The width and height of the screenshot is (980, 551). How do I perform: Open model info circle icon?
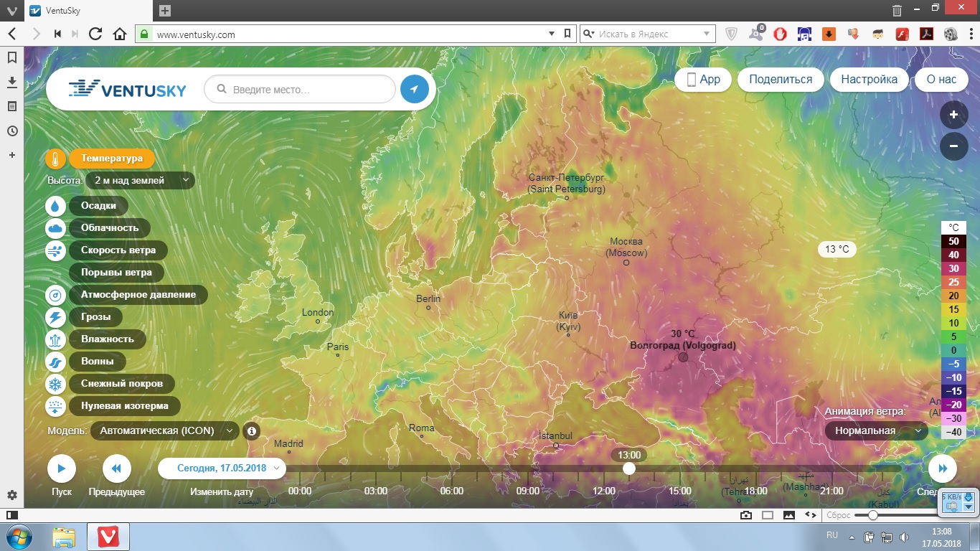[x=251, y=431]
